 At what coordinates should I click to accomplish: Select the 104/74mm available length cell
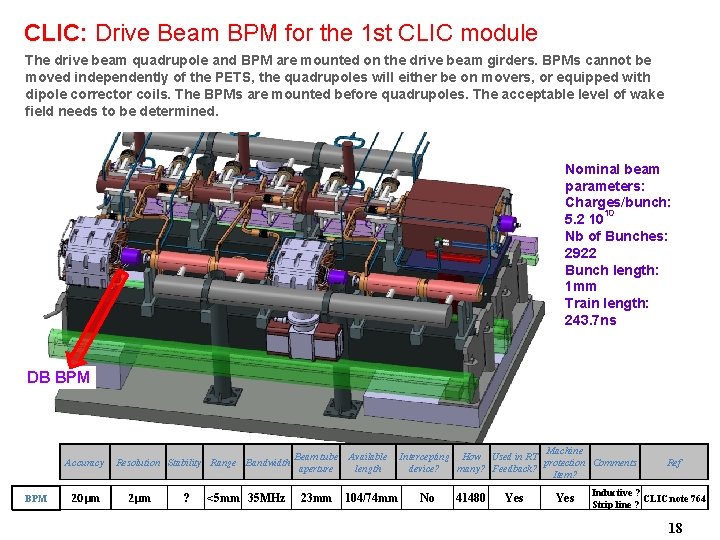(x=371, y=498)
